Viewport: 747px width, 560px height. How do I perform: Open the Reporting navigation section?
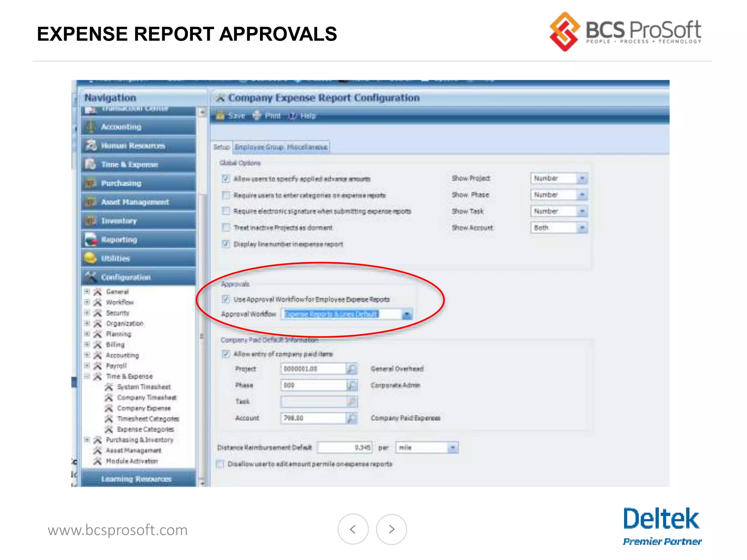click(x=138, y=240)
